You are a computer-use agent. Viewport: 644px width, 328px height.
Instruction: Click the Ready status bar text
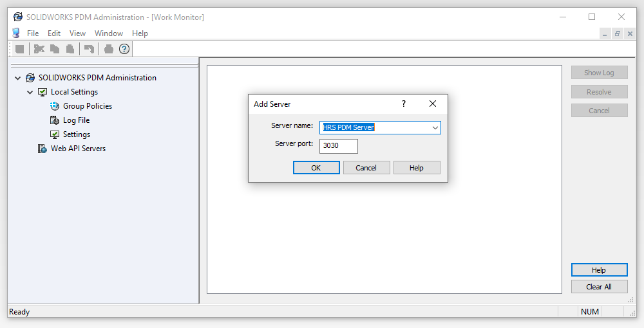[19, 312]
